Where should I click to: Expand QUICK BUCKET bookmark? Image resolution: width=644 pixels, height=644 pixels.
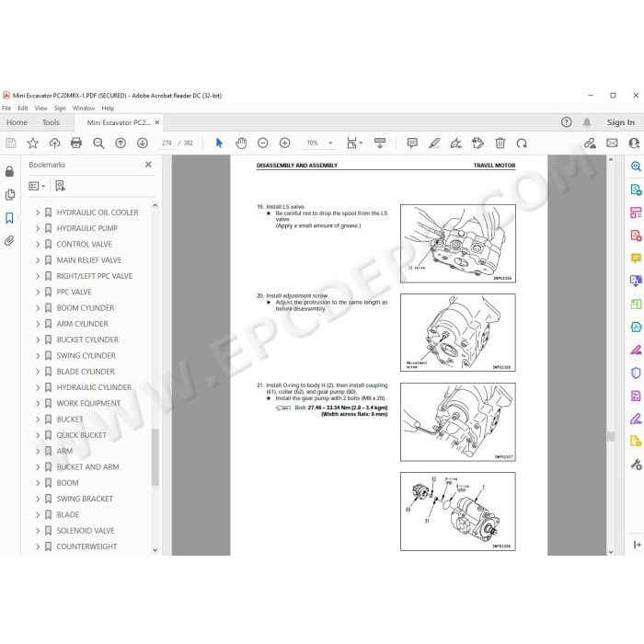click(x=38, y=435)
